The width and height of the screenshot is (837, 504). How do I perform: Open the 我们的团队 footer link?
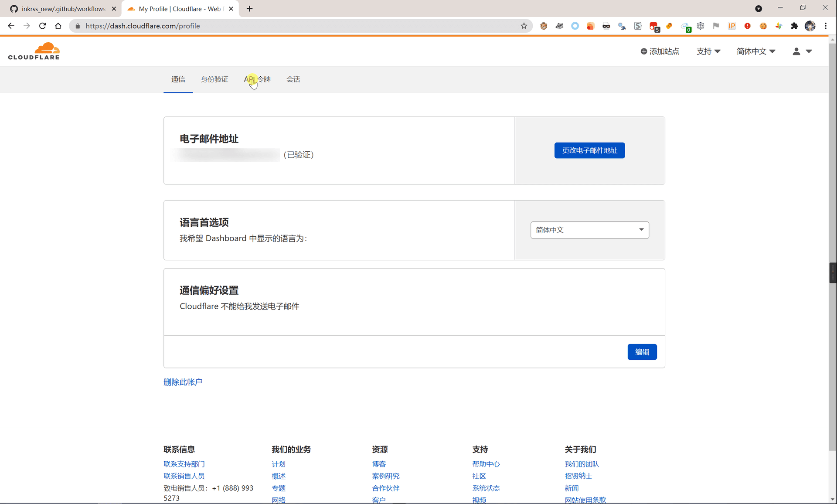[x=582, y=464]
